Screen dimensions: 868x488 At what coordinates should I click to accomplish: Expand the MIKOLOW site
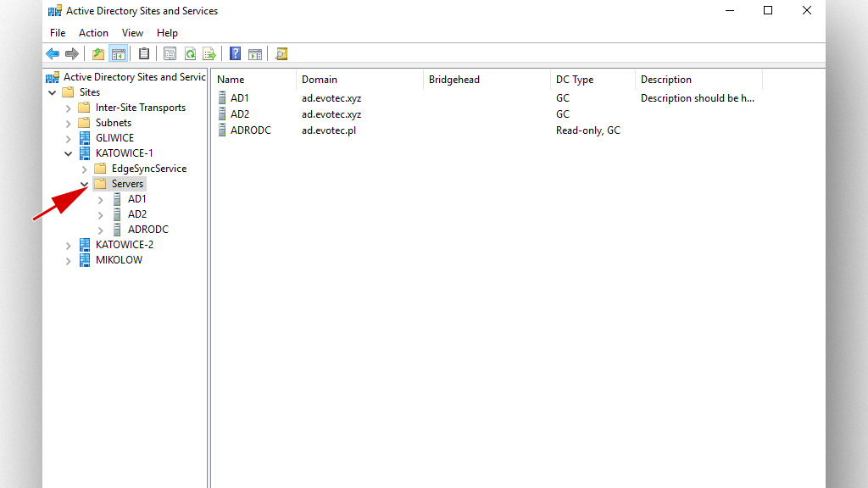pyautogui.click(x=68, y=260)
